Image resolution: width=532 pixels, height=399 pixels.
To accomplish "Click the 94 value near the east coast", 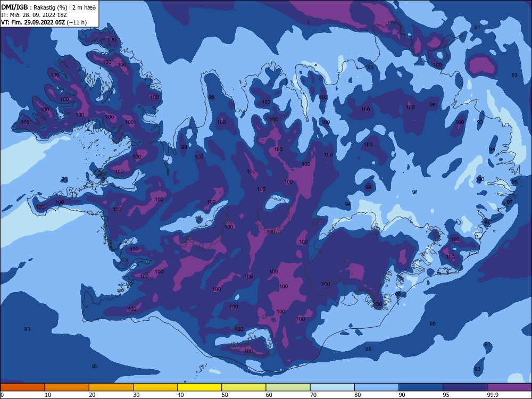I will [x=492, y=149].
